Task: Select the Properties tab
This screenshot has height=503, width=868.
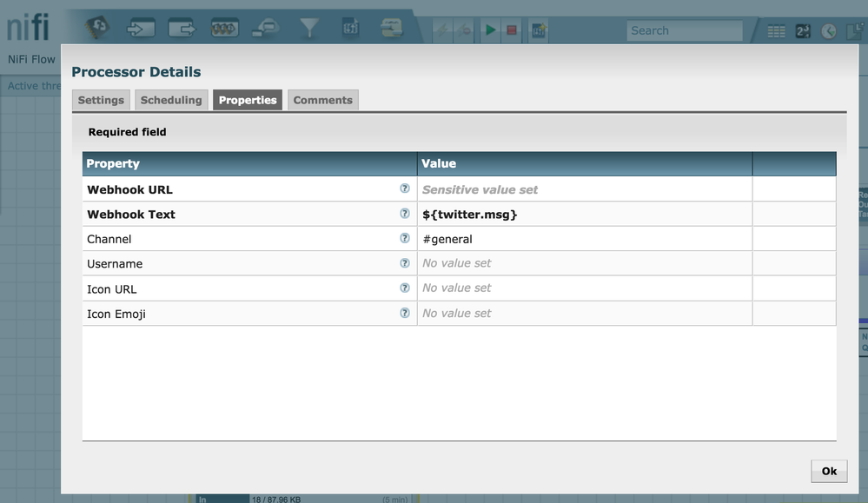Action: (248, 100)
